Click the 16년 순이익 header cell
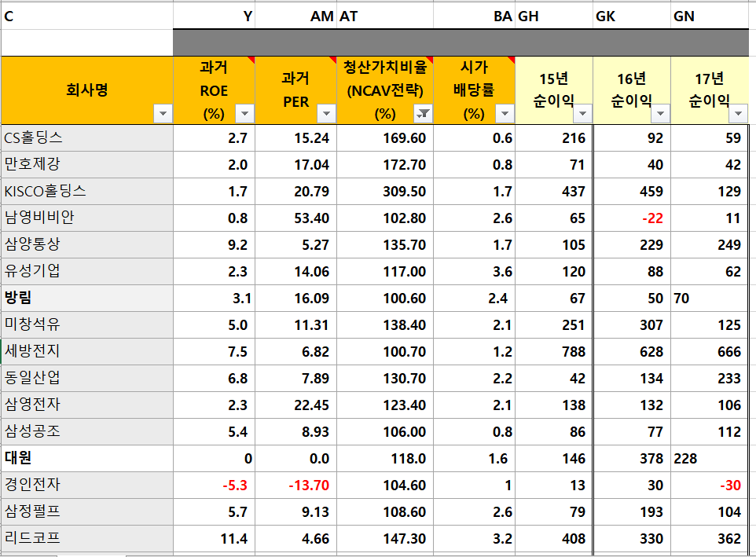Image resolution: width=756 pixels, height=557 pixels. click(632, 90)
